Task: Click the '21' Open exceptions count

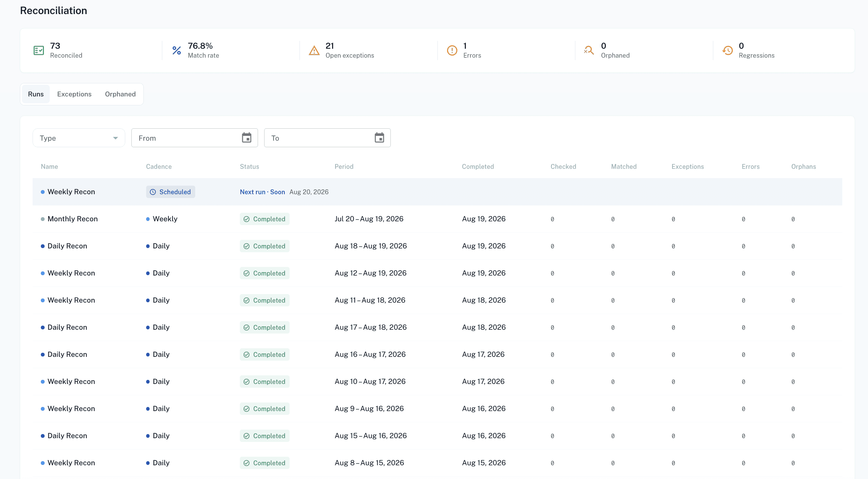Action: pos(330,46)
